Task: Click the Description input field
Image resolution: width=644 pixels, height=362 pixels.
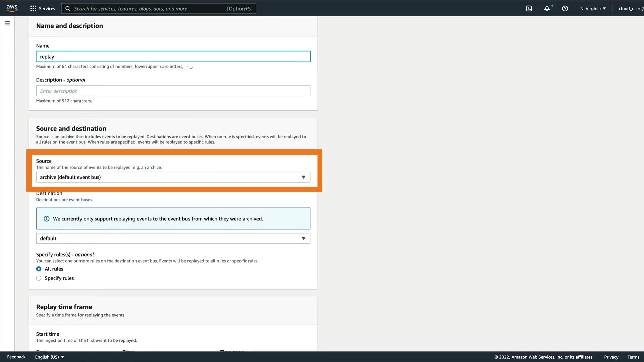Action: coord(173,91)
